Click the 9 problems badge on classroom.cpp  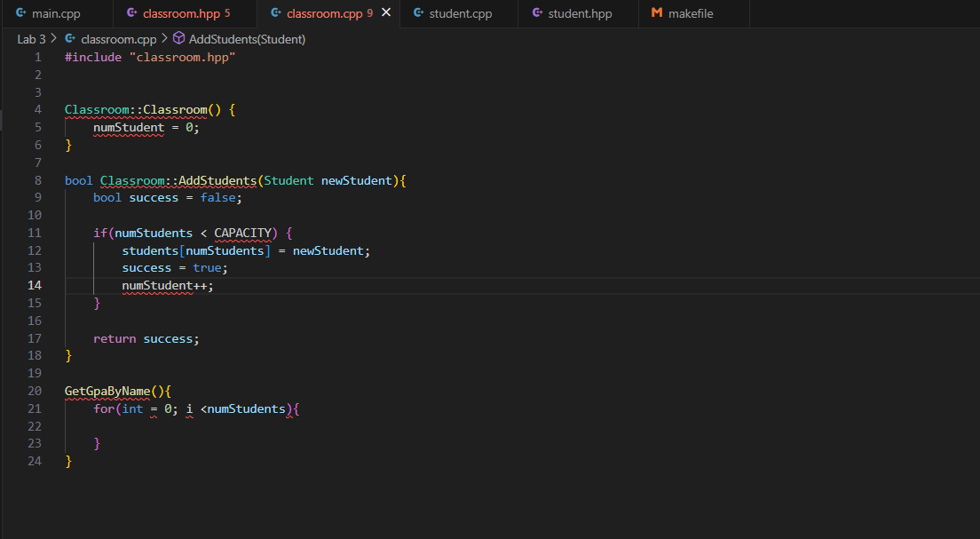tap(370, 13)
